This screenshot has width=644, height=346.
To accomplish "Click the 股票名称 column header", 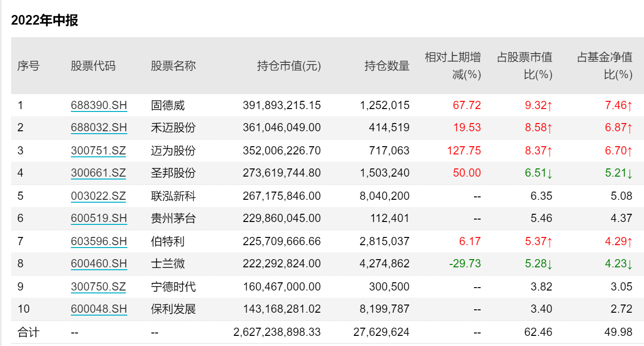I will click(x=173, y=66).
